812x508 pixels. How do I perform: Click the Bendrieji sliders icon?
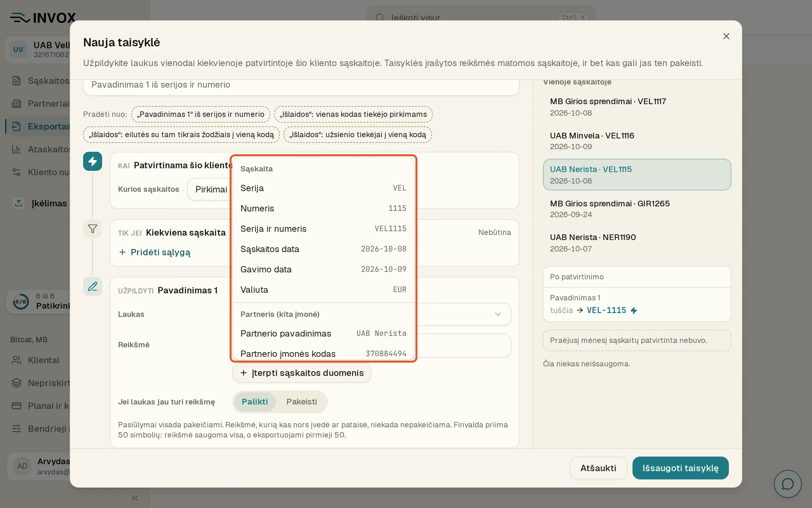(x=16, y=429)
